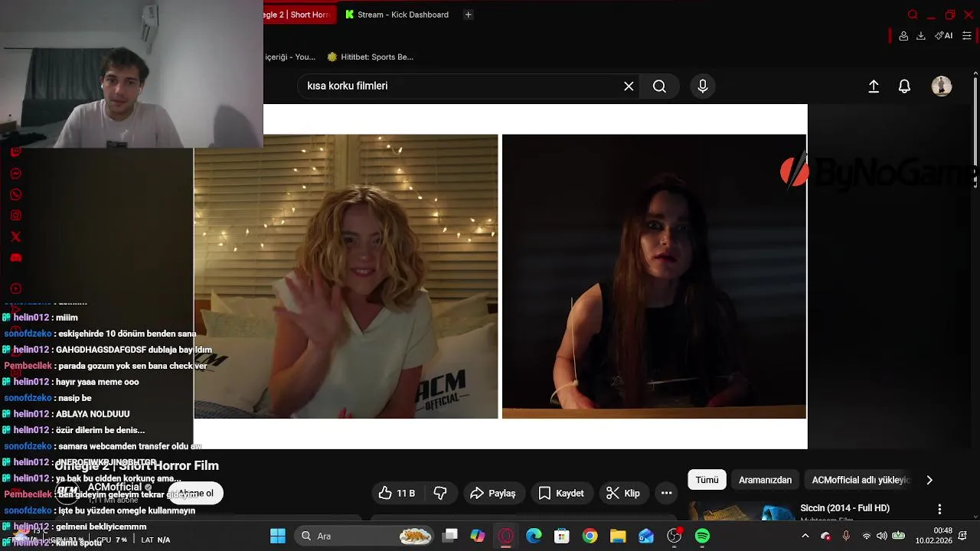The image size is (980, 551).
Task: Open Microsoft Edge from taskbar
Action: tap(534, 536)
